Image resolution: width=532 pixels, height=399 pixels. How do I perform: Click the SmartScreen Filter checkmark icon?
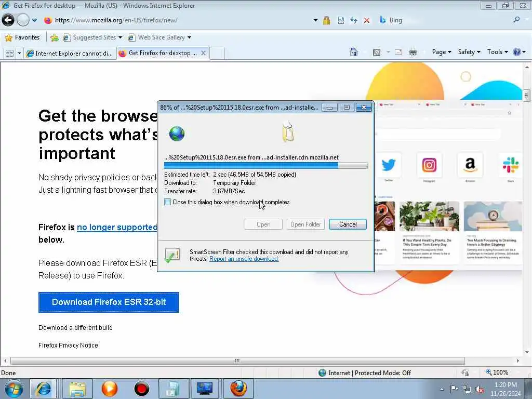(172, 255)
